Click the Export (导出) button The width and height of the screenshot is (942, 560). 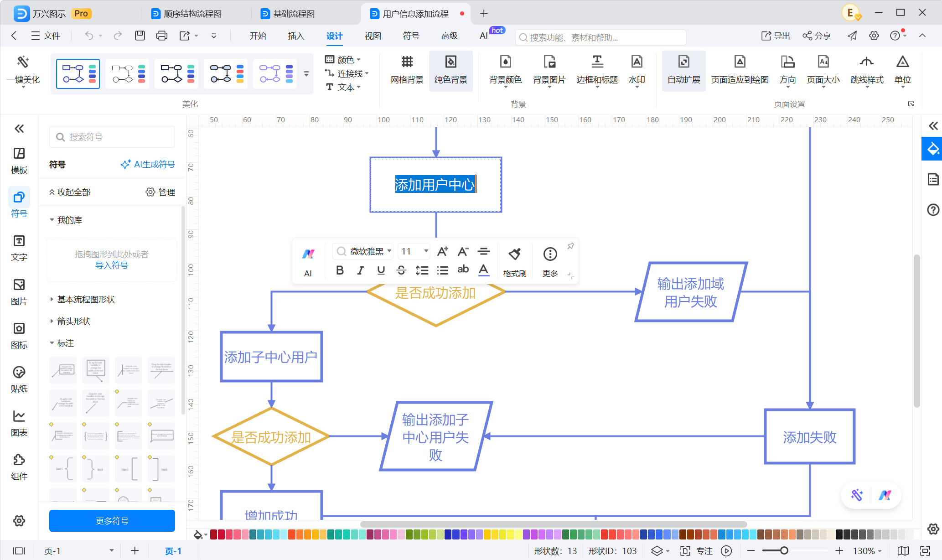point(776,36)
